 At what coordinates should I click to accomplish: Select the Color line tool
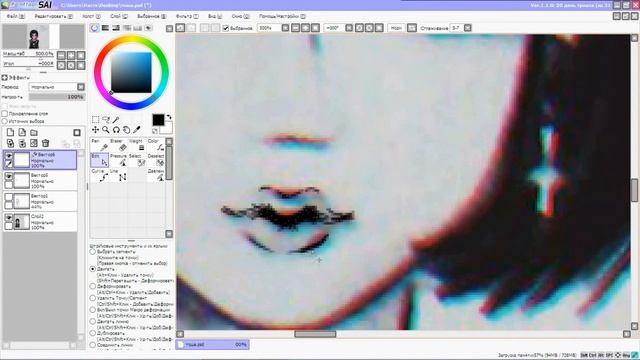[x=156, y=145]
